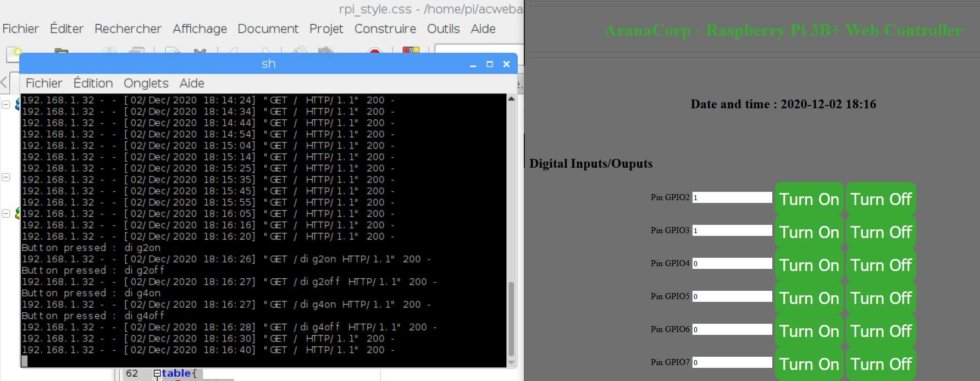The width and height of the screenshot is (980, 381).
Task: Open Aide menu in sh terminal
Action: (x=192, y=83)
